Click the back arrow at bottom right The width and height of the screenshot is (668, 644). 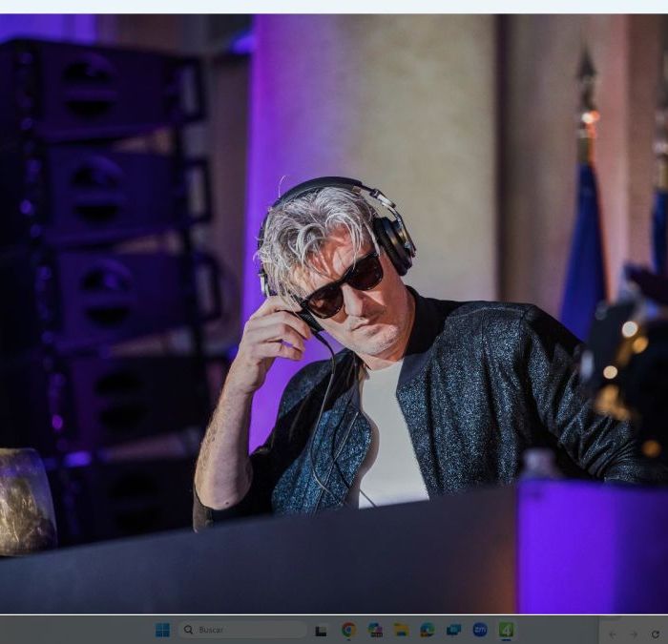(x=613, y=634)
